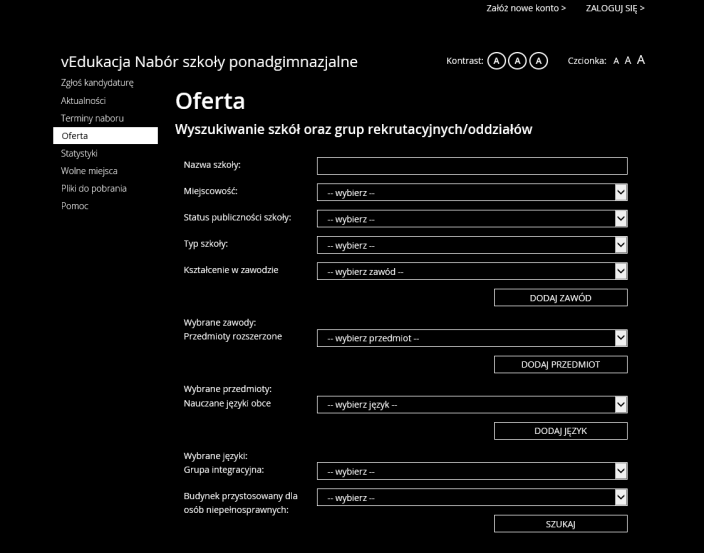Open Pliki do pobrania in sidebar
Screen dimensions: 704x553
[x=93, y=188]
